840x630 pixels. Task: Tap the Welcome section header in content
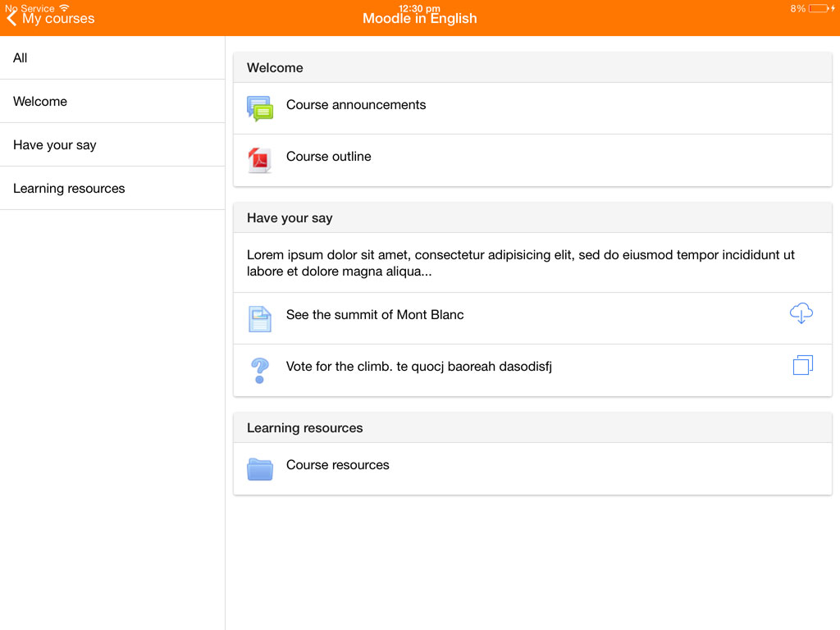tap(532, 67)
